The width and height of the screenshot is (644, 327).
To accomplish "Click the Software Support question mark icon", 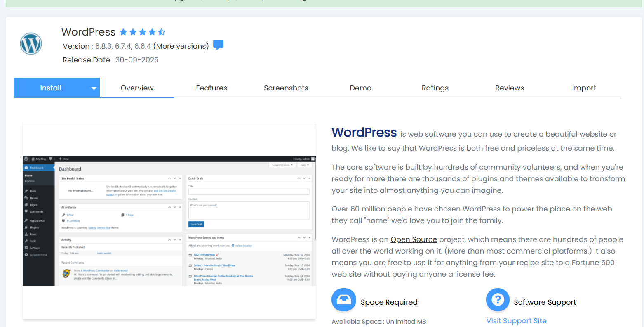I will pyautogui.click(x=498, y=300).
